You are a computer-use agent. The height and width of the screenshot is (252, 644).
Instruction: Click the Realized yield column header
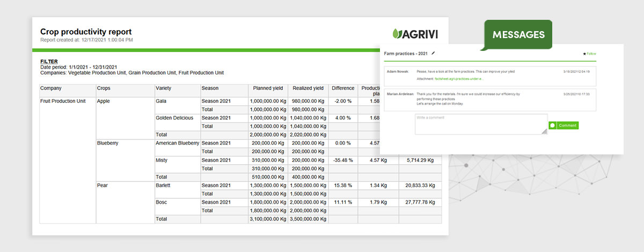(x=308, y=88)
